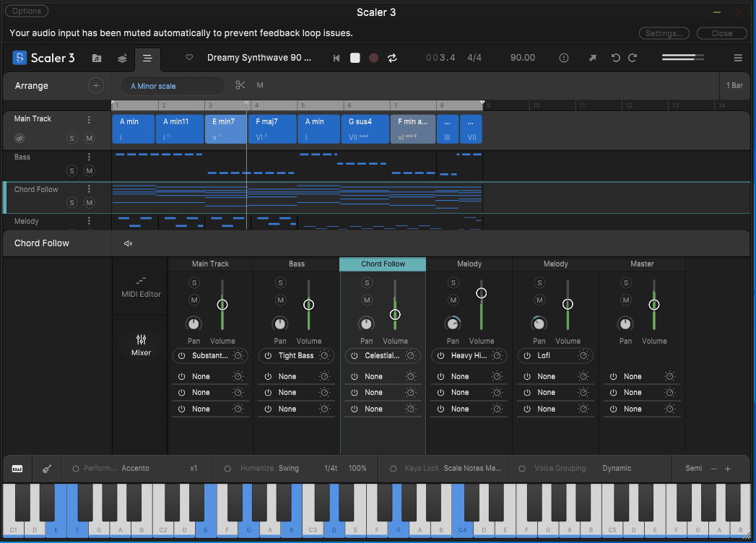Open the MIDI Editor panel
This screenshot has width=756, height=543.
coord(141,286)
